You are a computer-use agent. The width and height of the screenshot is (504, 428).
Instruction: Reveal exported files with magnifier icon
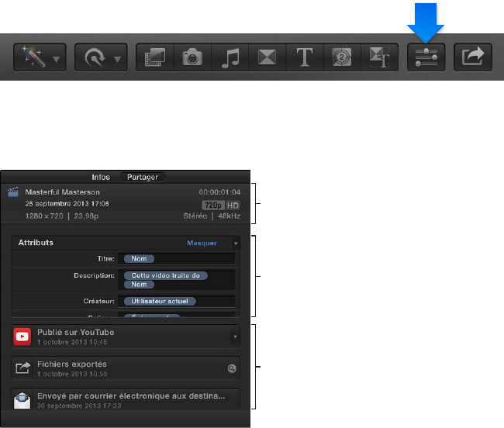232,368
